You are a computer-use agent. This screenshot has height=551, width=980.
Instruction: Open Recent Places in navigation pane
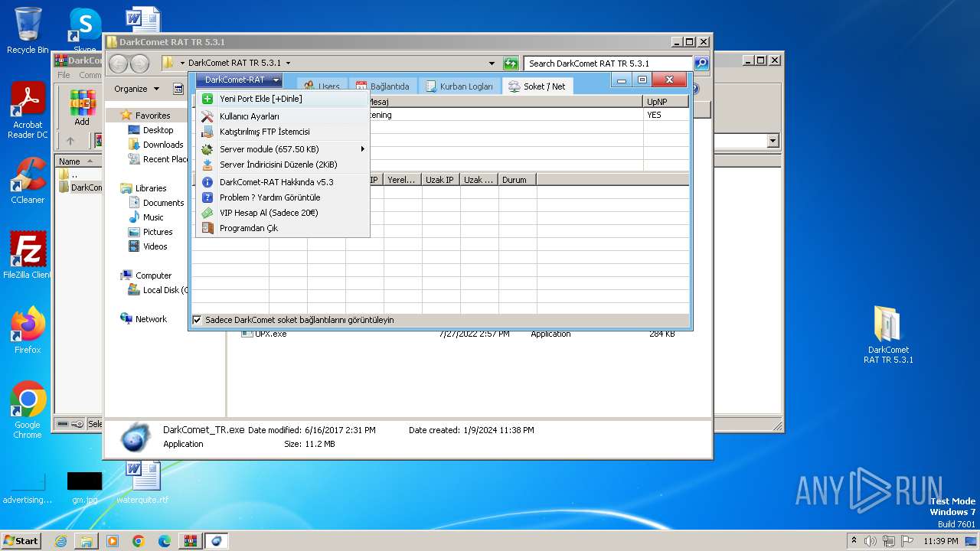[x=158, y=159]
